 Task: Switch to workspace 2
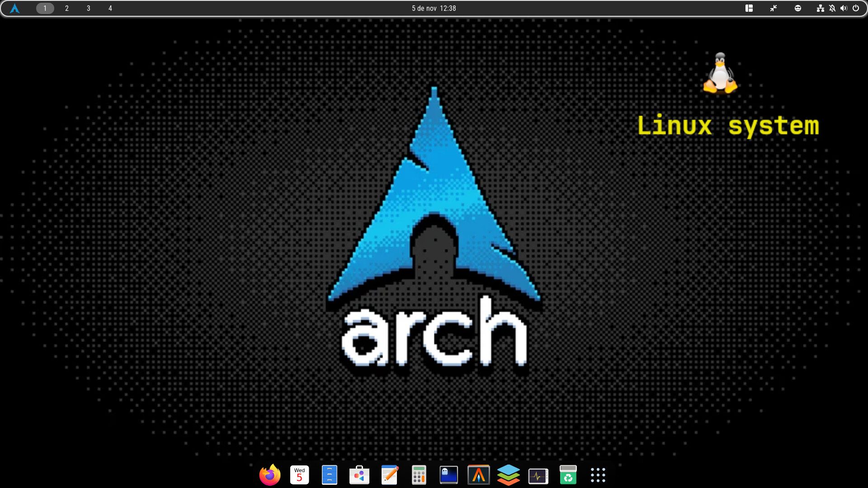67,8
